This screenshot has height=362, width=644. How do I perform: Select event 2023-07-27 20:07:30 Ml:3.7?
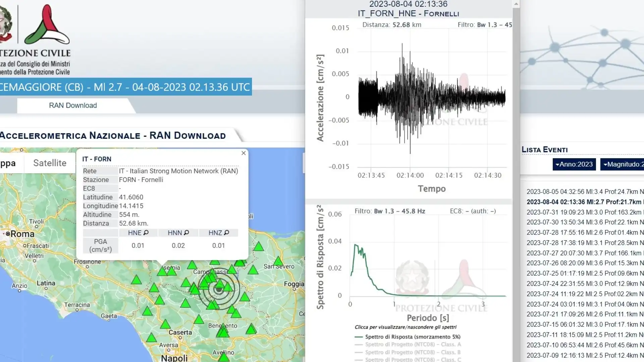(x=585, y=253)
